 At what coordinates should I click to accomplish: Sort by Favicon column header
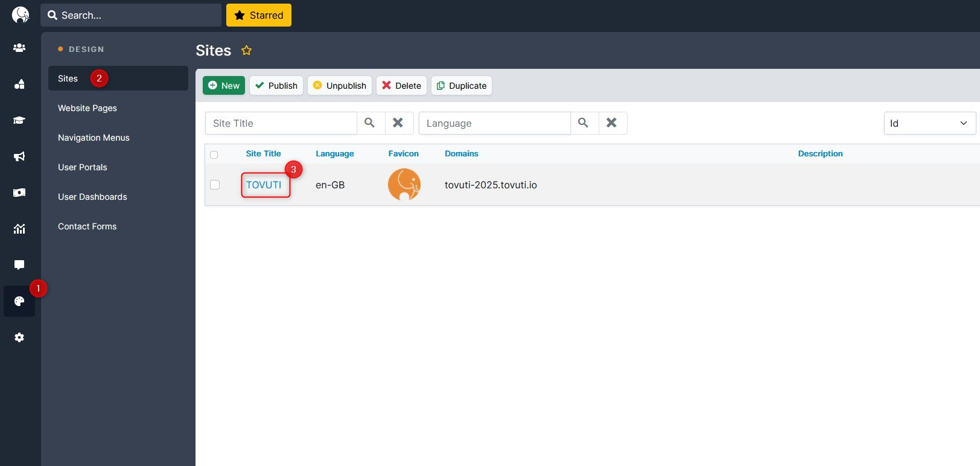click(x=404, y=153)
